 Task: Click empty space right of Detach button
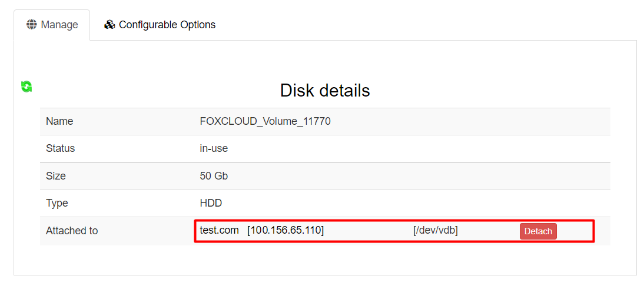click(x=574, y=231)
